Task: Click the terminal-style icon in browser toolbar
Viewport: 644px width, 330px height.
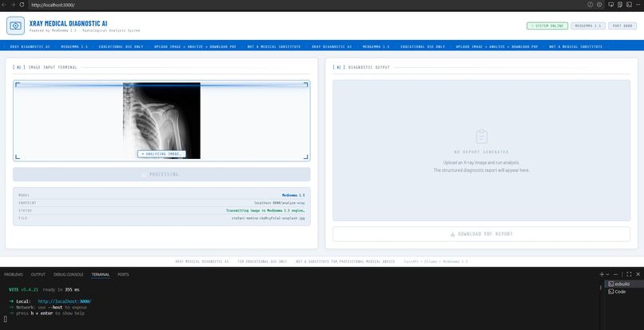Action: [629, 5]
